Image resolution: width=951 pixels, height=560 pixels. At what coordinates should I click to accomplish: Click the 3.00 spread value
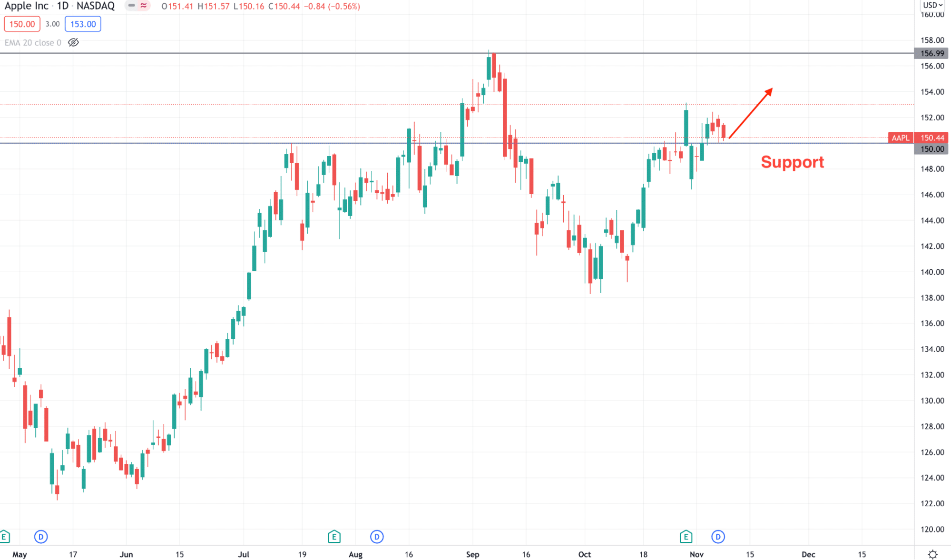tap(52, 24)
